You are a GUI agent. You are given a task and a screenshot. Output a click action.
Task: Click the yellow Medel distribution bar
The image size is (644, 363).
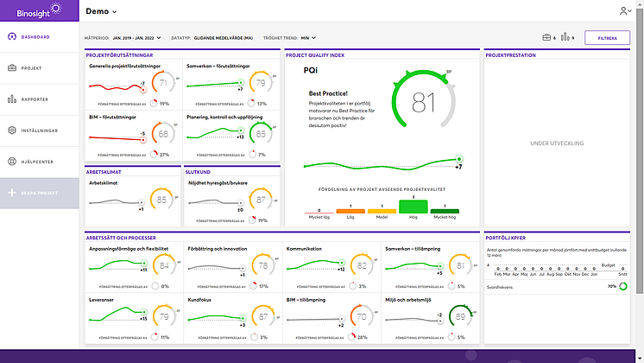(x=382, y=211)
